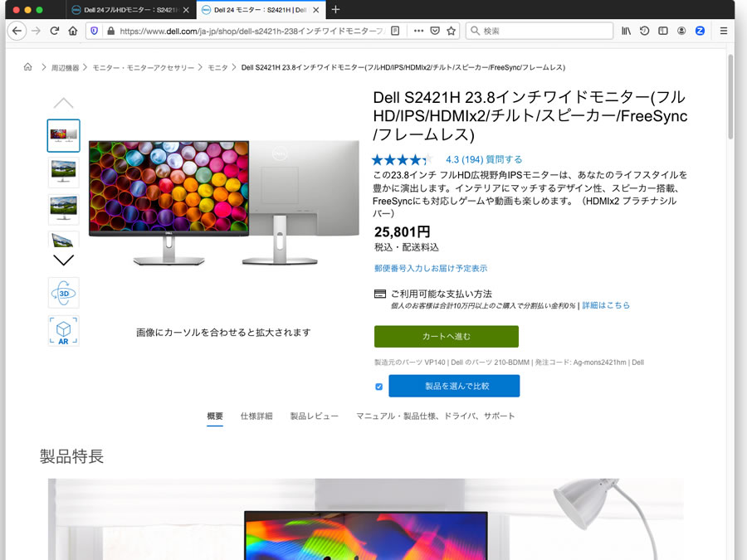Open history clock icon in toolbar
The height and width of the screenshot is (560, 747).
tap(645, 31)
